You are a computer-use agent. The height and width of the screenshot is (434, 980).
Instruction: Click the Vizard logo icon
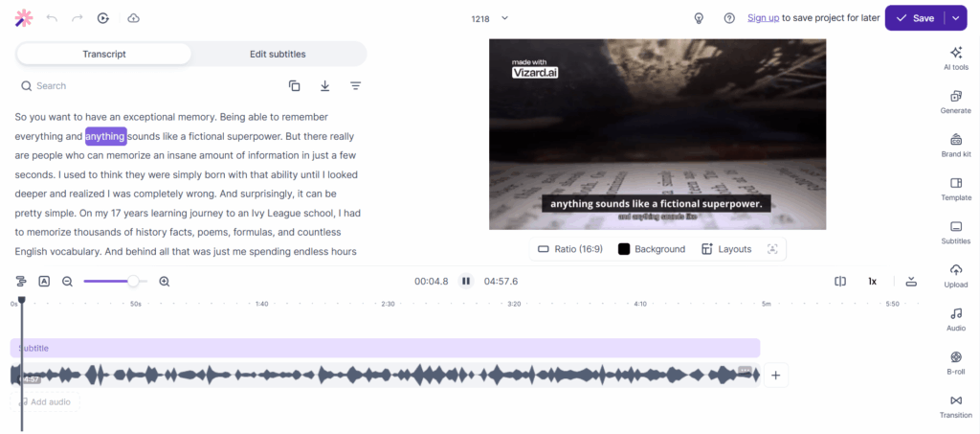click(23, 18)
